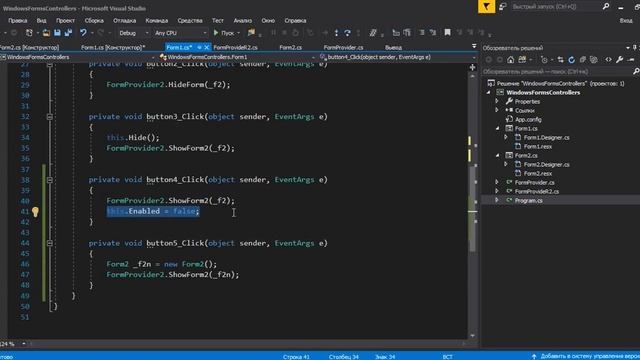Expand the Properties node in Solution Explorer
Viewport: 640px width, 360px height.
(497, 101)
